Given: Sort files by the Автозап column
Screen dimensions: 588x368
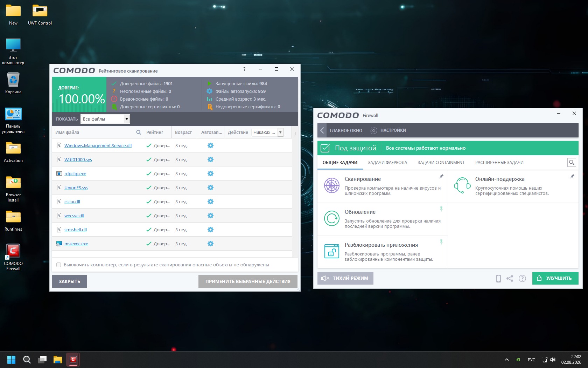Looking at the screenshot, I should click(211, 132).
